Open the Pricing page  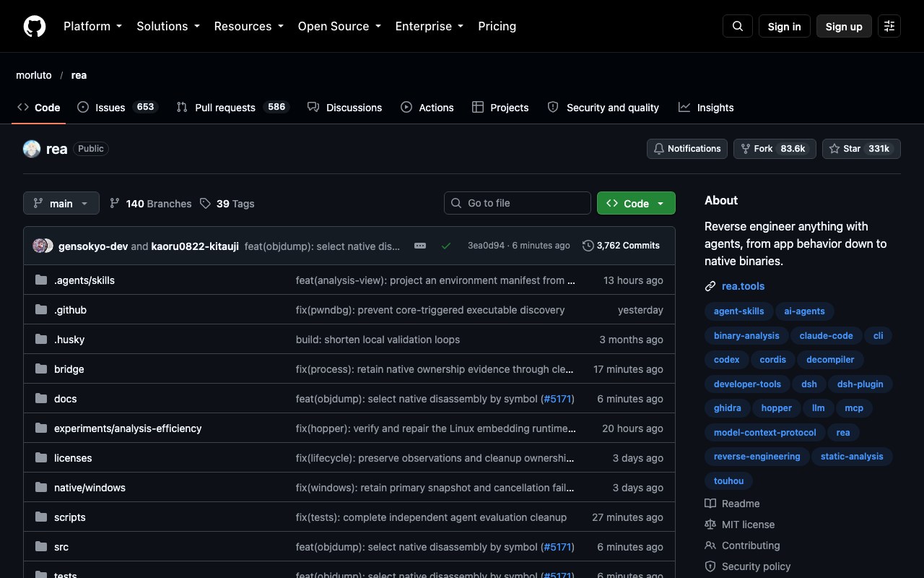(497, 26)
